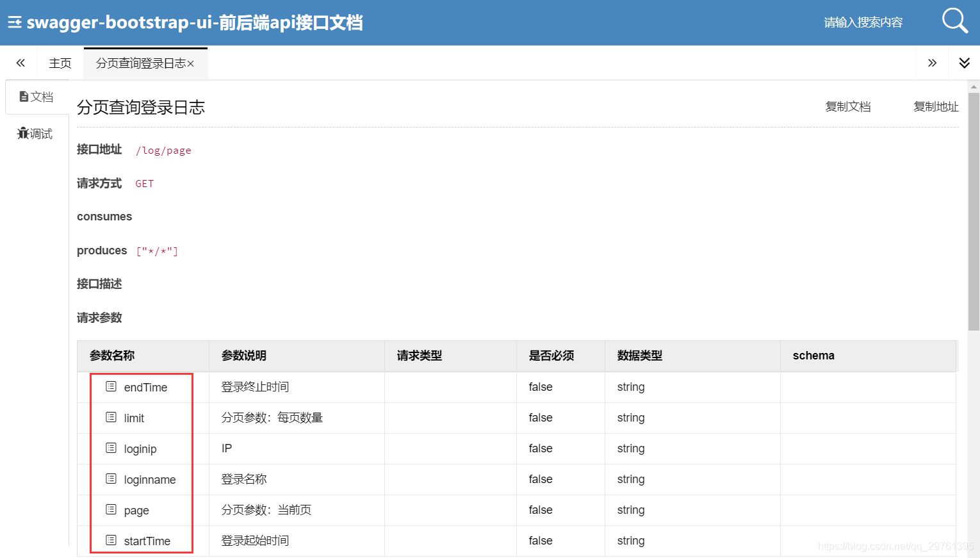Click the ["*/*"] produces value
Viewport: 980px width, 558px height.
[x=157, y=251]
